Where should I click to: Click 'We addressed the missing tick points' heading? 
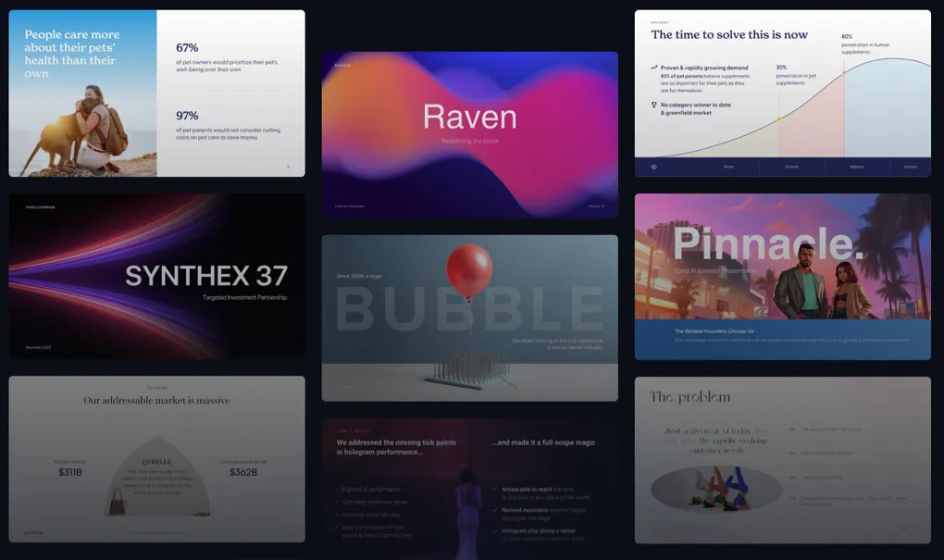pos(396,447)
